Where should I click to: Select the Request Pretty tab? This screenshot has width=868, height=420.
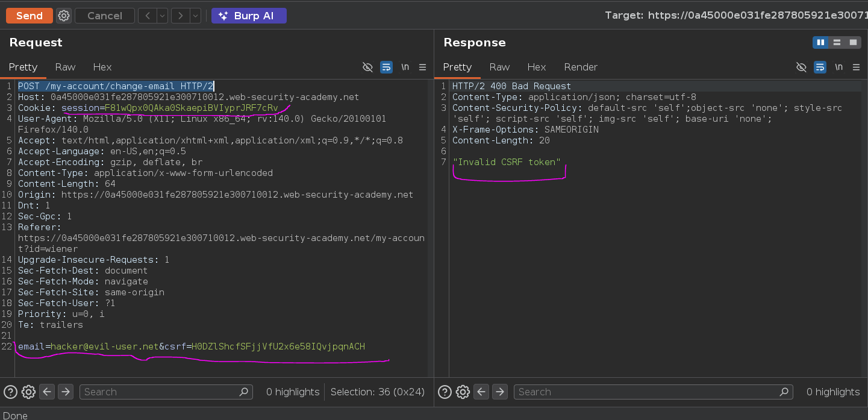(23, 67)
